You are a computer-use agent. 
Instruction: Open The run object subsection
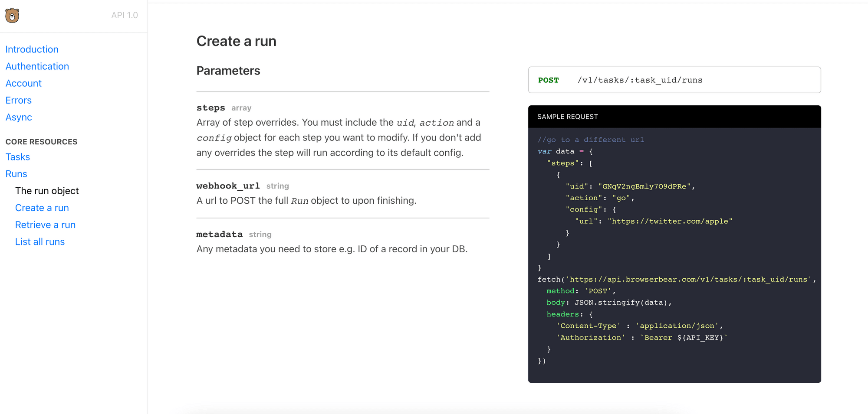47,191
